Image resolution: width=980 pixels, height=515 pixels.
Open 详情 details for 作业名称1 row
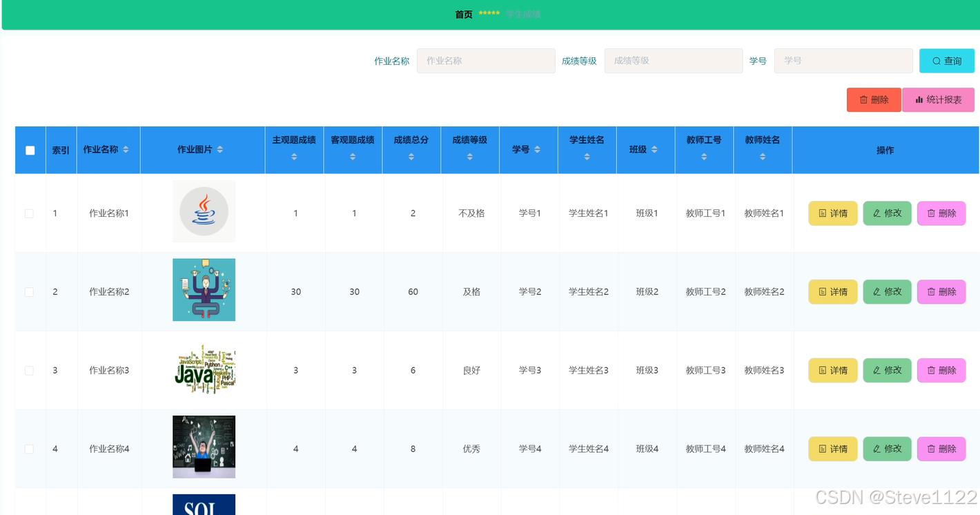point(832,213)
